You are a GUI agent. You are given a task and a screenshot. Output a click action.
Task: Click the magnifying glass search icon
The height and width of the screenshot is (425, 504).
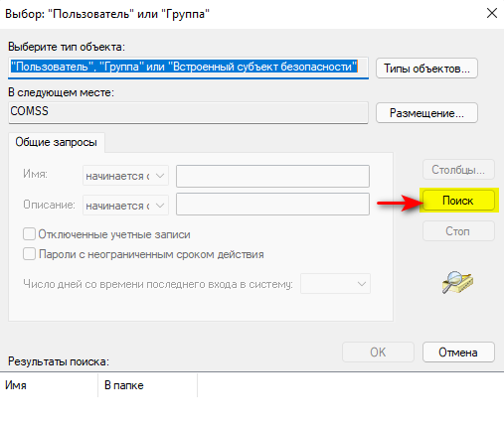pyautogui.click(x=457, y=282)
